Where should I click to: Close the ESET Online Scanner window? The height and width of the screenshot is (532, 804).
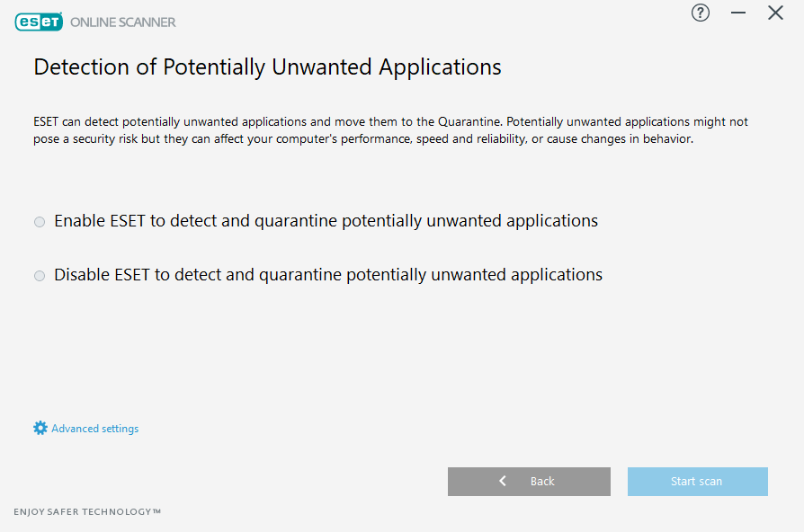[x=775, y=13]
